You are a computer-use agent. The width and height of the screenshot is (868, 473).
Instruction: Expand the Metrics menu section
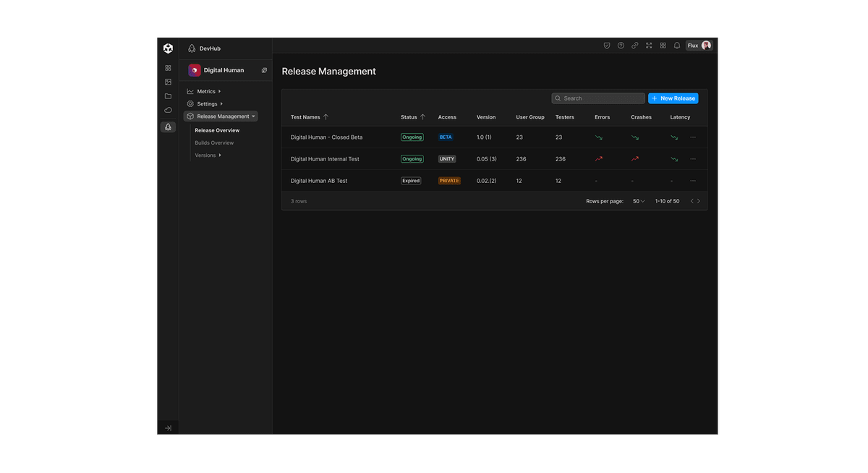[x=206, y=92]
